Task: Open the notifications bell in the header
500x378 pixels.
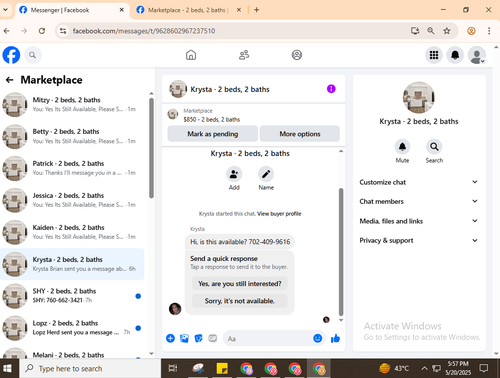Action: pyautogui.click(x=455, y=55)
